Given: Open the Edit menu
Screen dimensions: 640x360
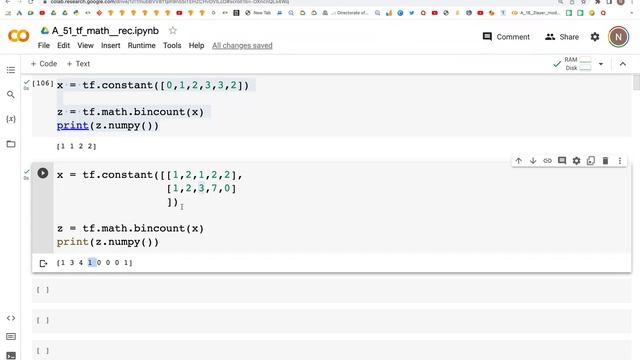Looking at the screenshot, I should click(x=63, y=45).
